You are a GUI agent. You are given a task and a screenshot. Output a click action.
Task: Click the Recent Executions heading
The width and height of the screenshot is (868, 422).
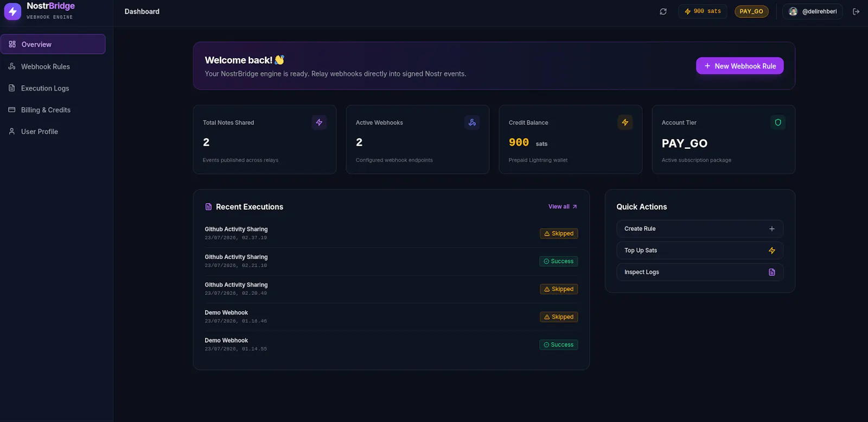coord(250,207)
